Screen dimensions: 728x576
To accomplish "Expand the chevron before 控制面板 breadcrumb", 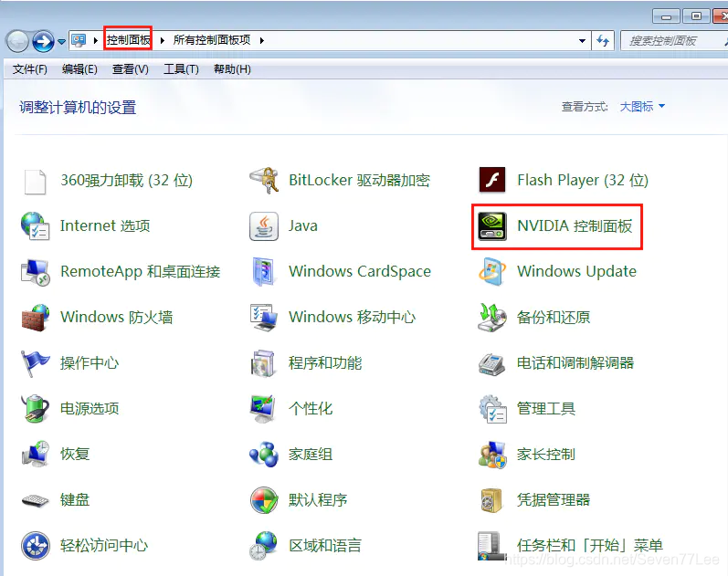I will click(x=96, y=40).
